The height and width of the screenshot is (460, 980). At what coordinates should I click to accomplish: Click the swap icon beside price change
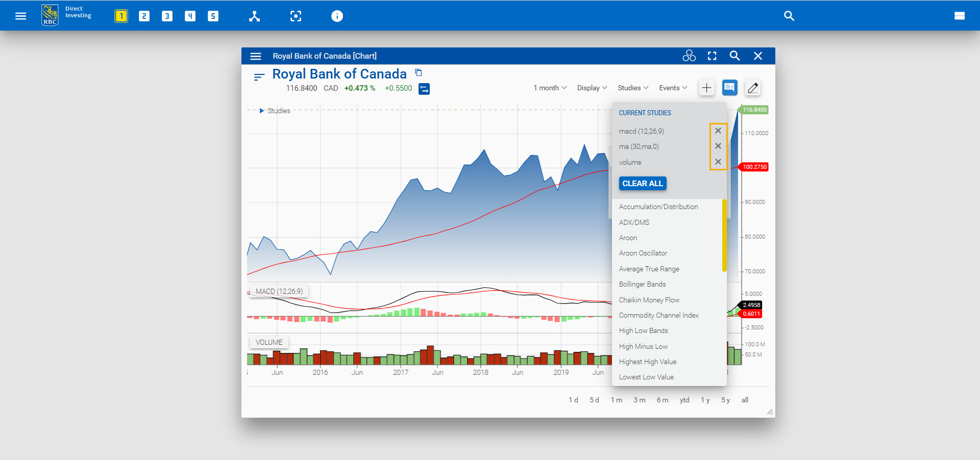click(x=424, y=89)
